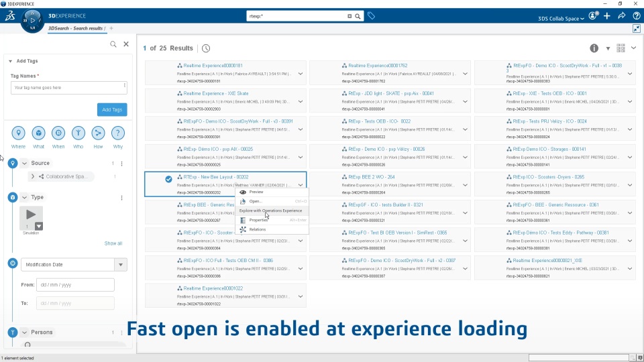Click the expand fullscreen icon at right

[636, 28]
